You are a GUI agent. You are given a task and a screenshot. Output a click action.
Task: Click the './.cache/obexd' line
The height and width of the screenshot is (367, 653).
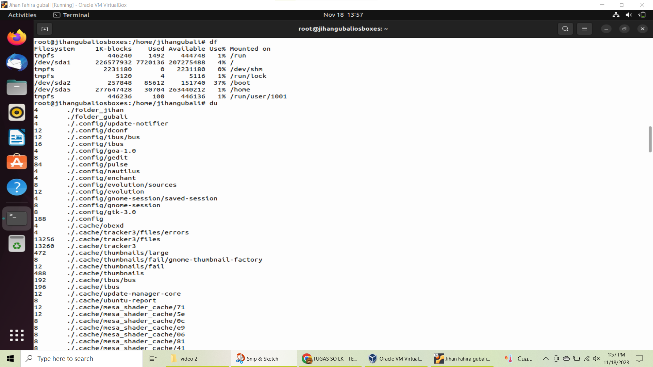[95, 225]
